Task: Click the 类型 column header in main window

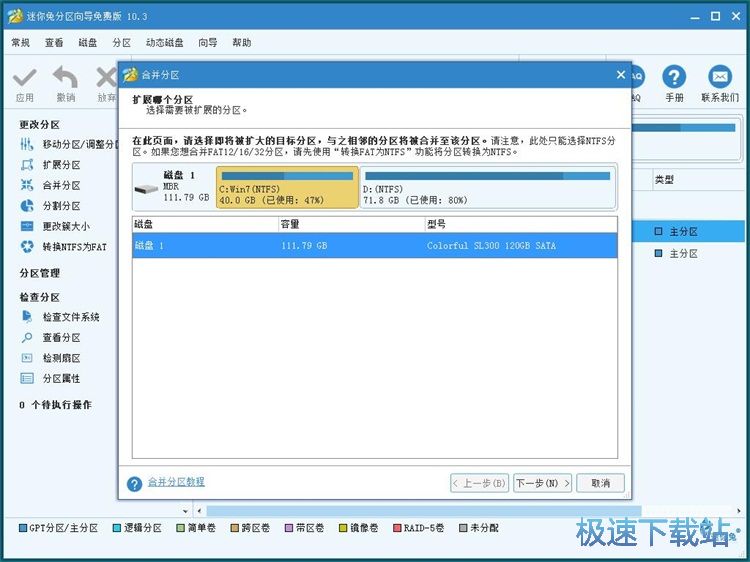Action: tap(664, 180)
